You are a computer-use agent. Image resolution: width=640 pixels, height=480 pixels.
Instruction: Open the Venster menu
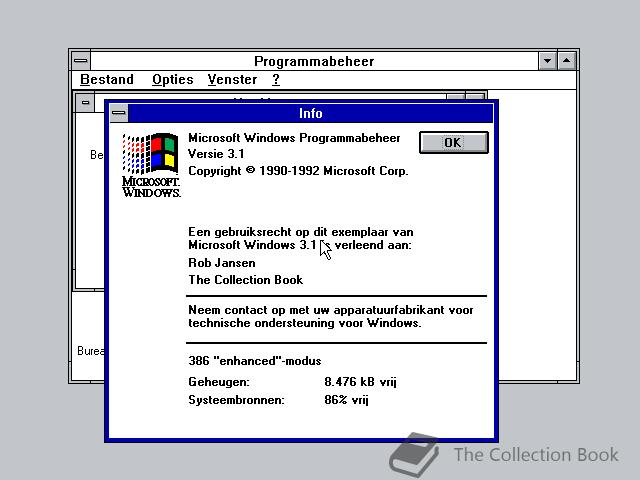pyautogui.click(x=232, y=79)
